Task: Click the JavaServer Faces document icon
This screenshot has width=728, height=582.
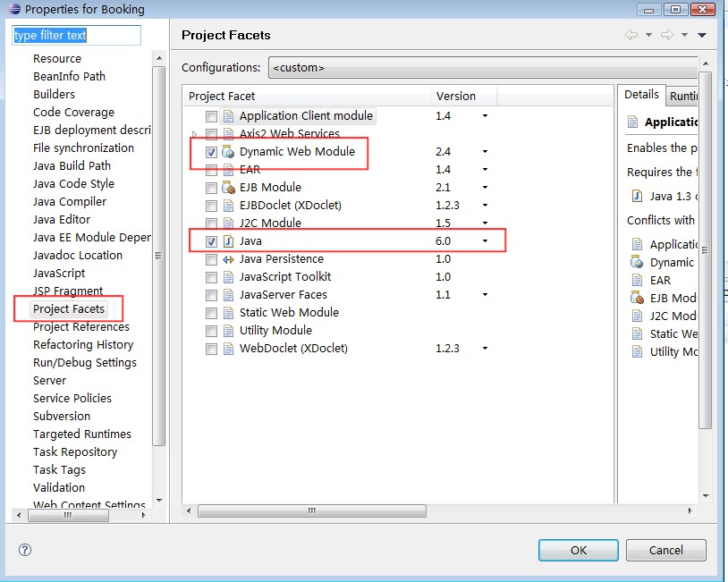Action: click(228, 295)
